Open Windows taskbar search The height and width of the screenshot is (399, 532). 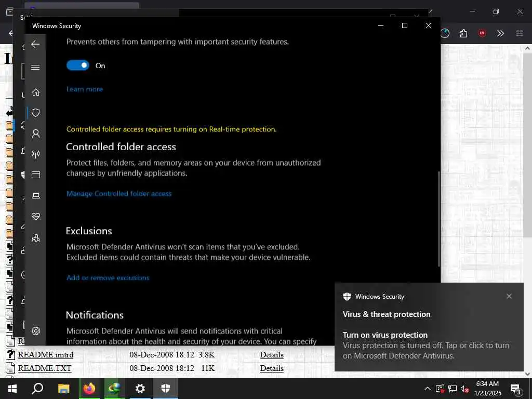point(37,389)
